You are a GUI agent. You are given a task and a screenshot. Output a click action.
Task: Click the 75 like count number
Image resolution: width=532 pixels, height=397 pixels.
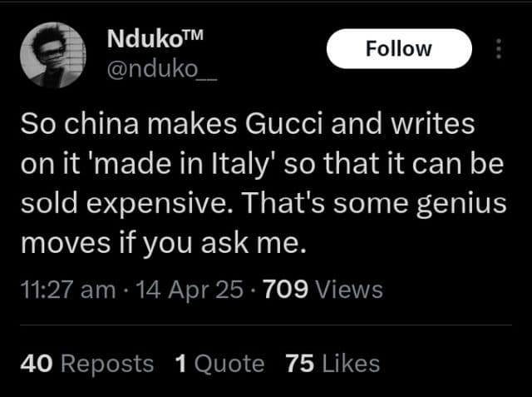click(x=298, y=364)
